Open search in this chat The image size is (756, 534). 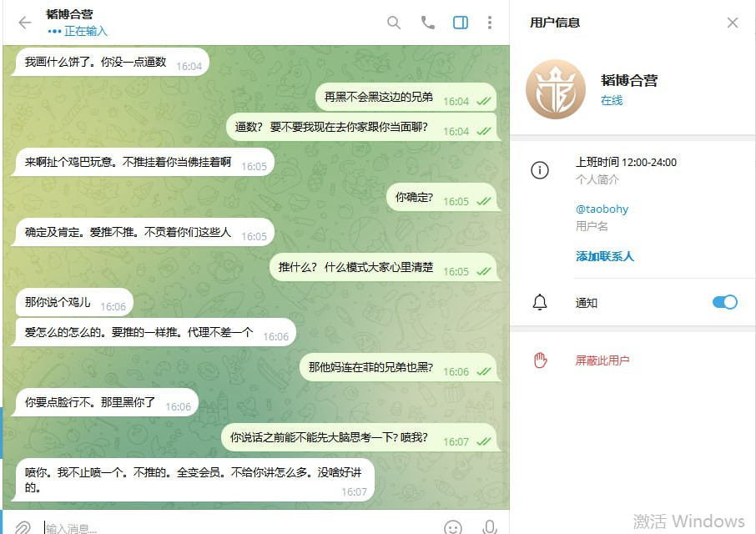click(x=394, y=23)
